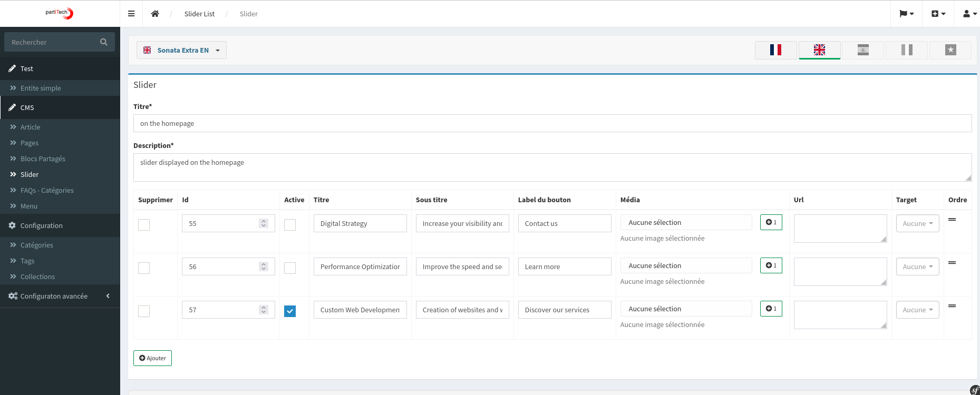
Task: Open Pages in the CMS sidebar
Action: (30, 143)
